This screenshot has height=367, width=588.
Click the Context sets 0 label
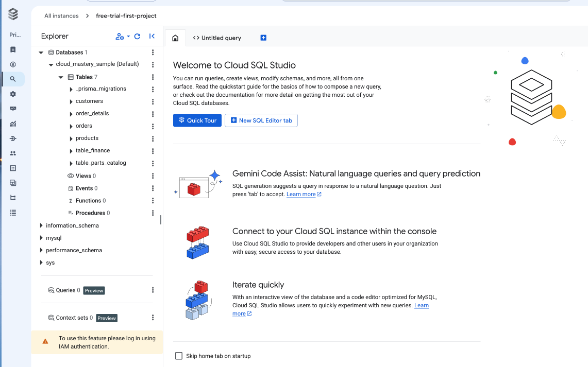[x=74, y=318]
